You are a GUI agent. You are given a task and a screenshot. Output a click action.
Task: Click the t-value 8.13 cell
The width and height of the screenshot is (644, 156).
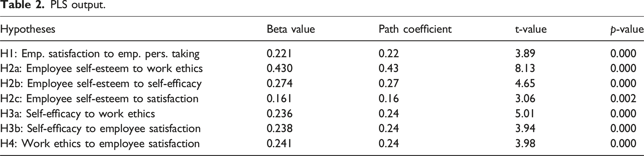(x=525, y=69)
